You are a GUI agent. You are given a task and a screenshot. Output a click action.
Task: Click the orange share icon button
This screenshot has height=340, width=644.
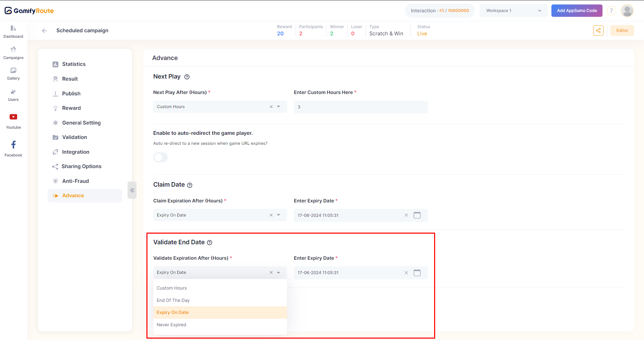click(x=598, y=31)
